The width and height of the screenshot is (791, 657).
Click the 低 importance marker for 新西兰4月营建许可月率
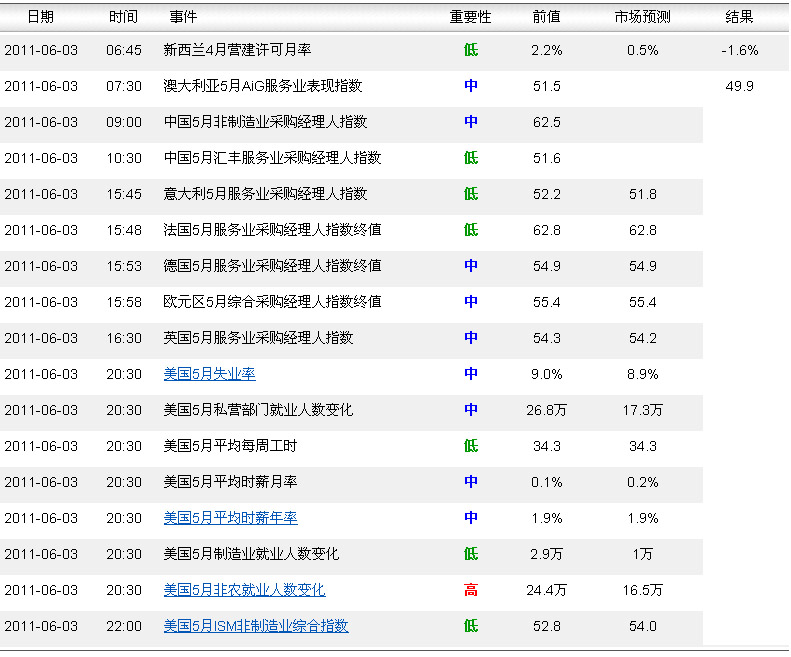[471, 50]
